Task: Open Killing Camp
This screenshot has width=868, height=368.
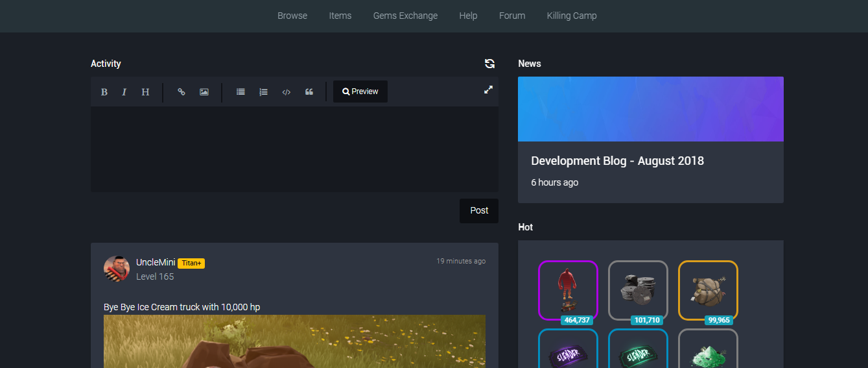Action: [572, 16]
